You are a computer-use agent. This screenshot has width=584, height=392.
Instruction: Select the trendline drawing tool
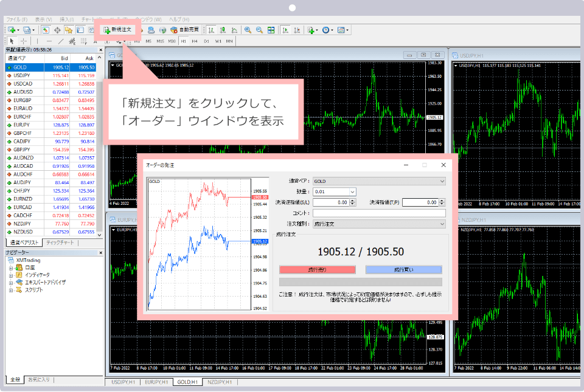point(61,41)
